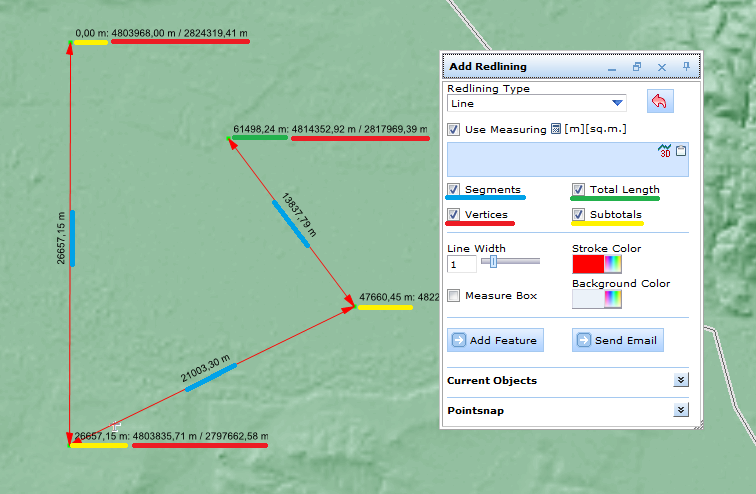This screenshot has width=756, height=494.
Task: Click the 21003,30 m segment label
Action: [205, 369]
